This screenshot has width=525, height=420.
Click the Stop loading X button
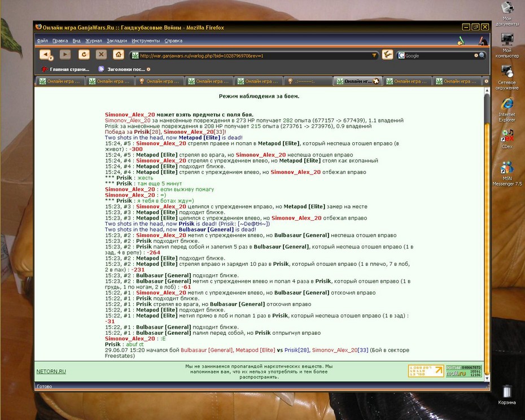[101, 54]
